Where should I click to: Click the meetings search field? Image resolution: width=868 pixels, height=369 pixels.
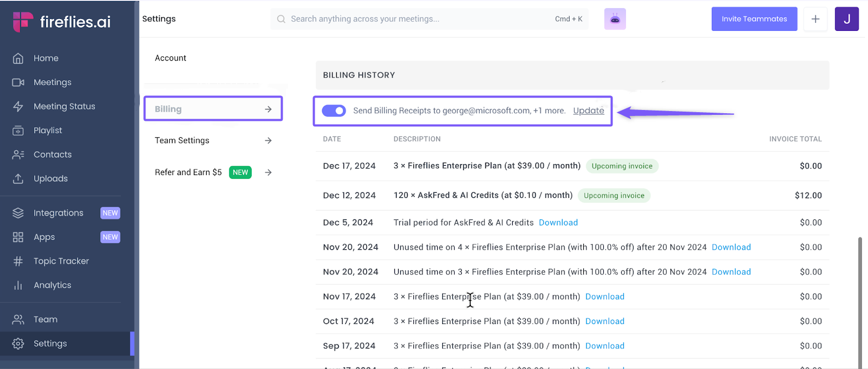pos(418,19)
